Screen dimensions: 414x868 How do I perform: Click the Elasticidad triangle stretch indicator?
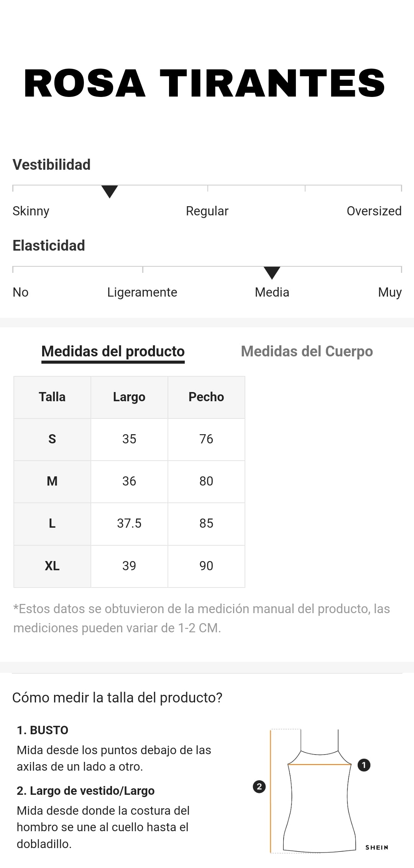click(x=272, y=272)
